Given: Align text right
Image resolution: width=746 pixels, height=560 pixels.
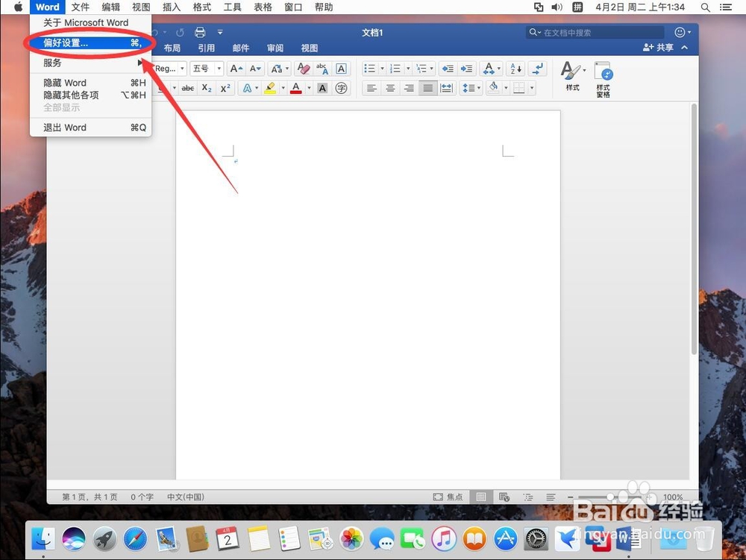Looking at the screenshot, I should click(409, 88).
